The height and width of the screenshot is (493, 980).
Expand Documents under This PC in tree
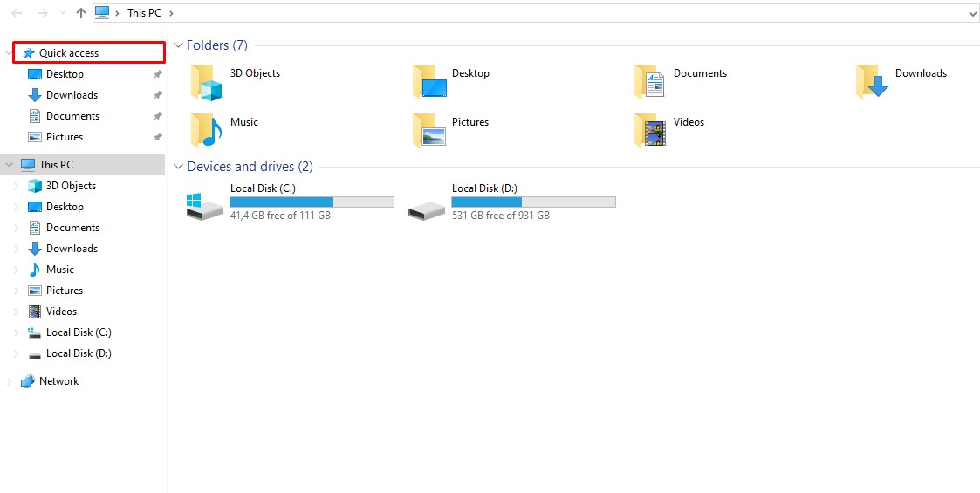pos(17,228)
